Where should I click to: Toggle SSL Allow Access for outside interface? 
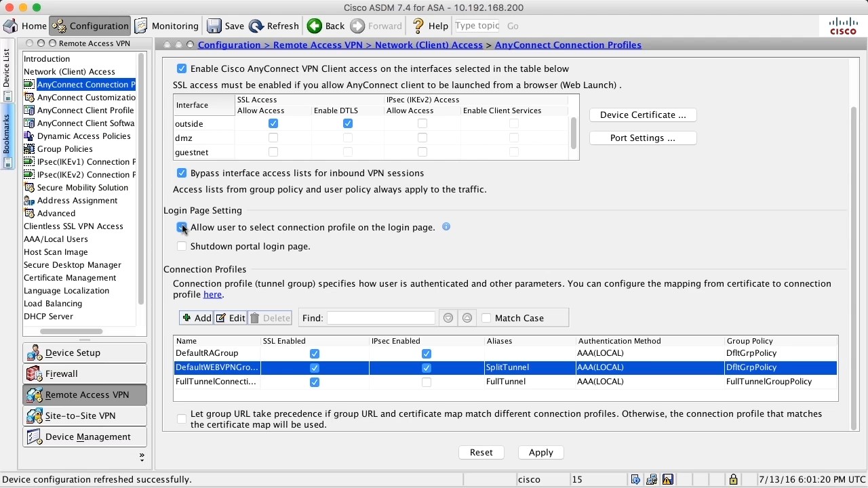pyautogui.click(x=273, y=123)
